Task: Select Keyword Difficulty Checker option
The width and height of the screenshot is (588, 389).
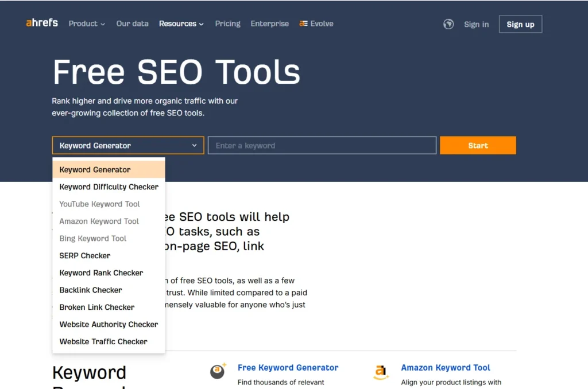Action: coord(109,186)
